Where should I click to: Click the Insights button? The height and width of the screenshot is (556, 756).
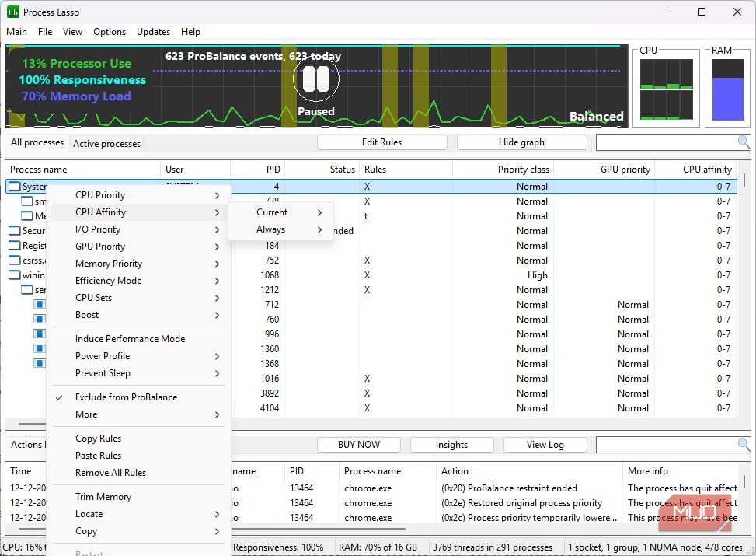451,445
